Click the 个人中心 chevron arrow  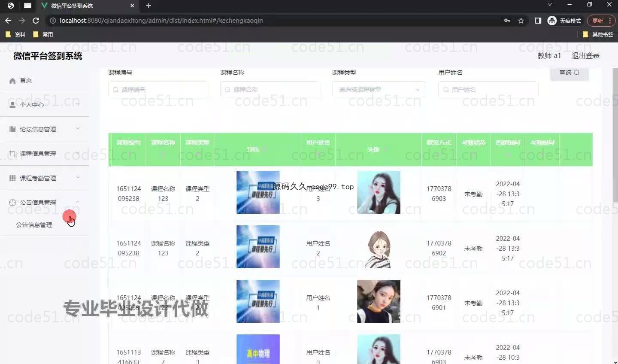(78, 104)
